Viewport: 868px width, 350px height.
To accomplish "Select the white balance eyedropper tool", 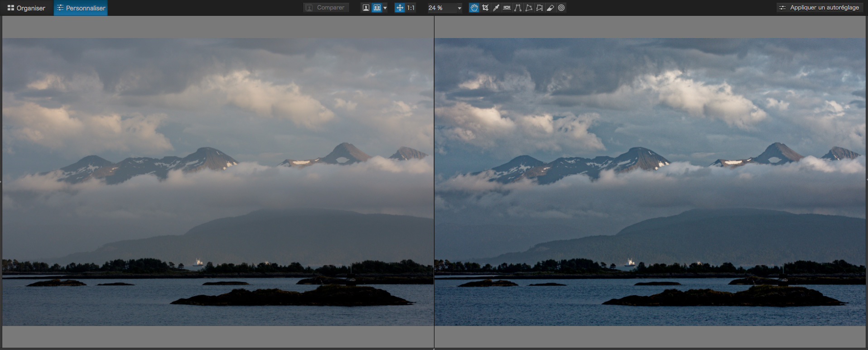I will point(496,8).
